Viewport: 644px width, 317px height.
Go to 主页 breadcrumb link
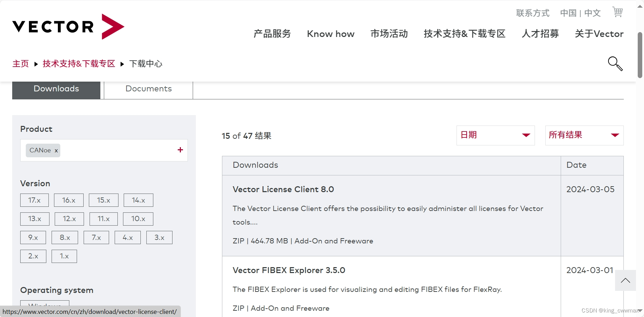point(21,64)
